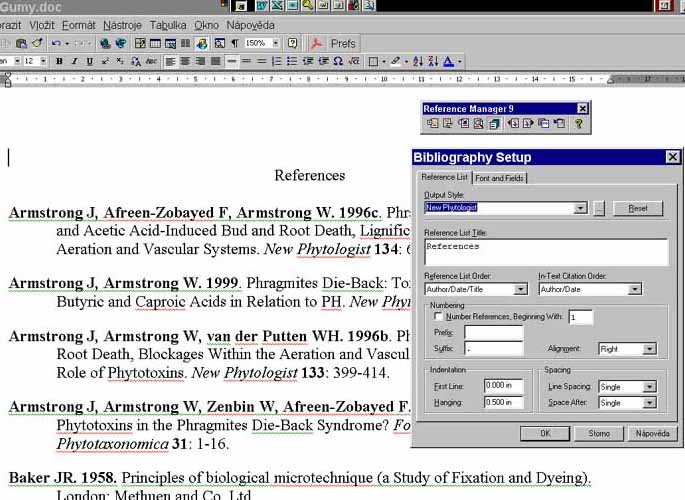This screenshot has width=685, height=500.
Task: Open the borders dropdown arrow
Action: pyautogui.click(x=384, y=62)
